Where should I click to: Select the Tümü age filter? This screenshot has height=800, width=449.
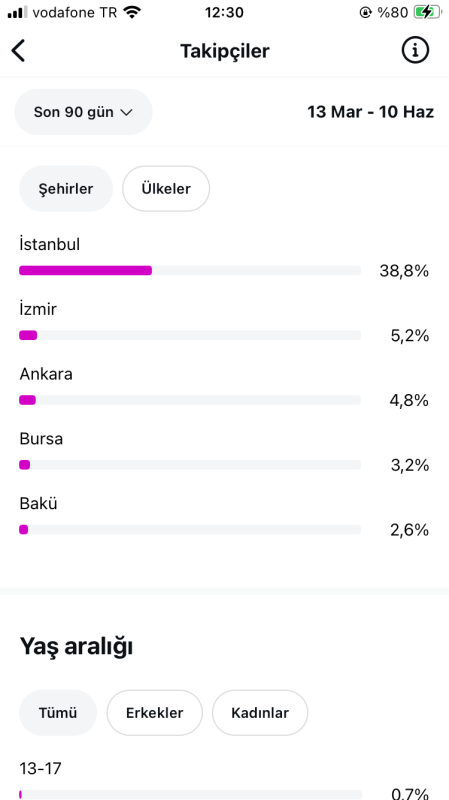pos(58,713)
